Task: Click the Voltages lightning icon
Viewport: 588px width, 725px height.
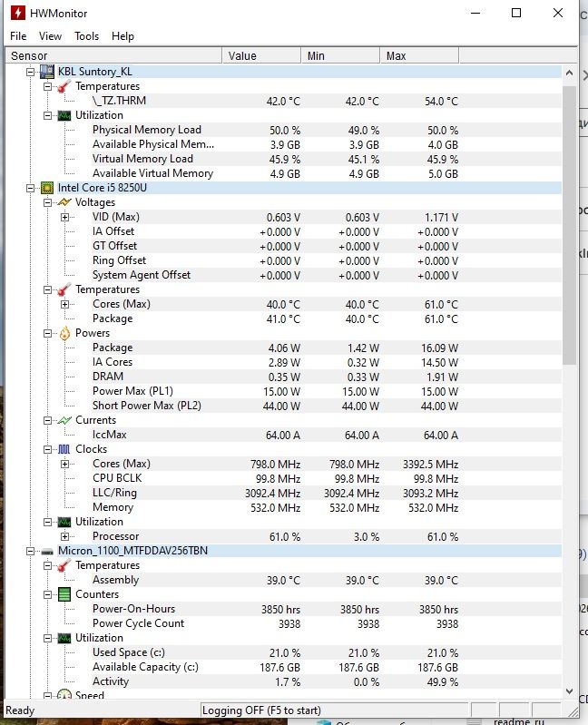Action: (x=64, y=202)
